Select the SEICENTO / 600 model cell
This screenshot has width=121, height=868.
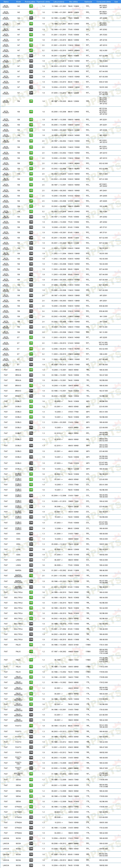pyautogui.click(x=18, y=774)
